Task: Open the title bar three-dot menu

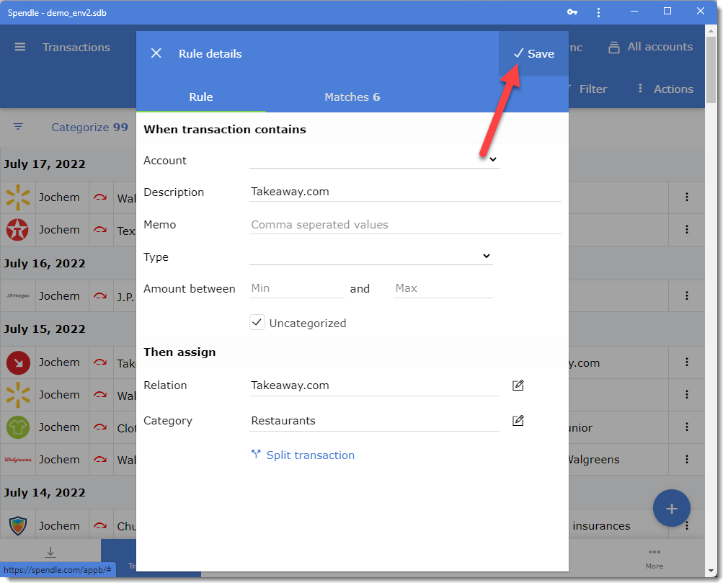Action: (x=598, y=12)
